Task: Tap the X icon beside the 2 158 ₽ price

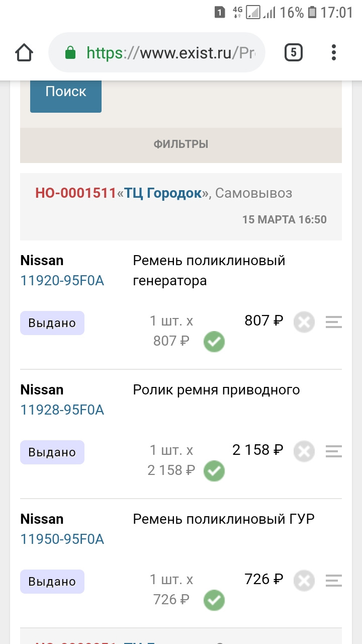Action: [304, 451]
